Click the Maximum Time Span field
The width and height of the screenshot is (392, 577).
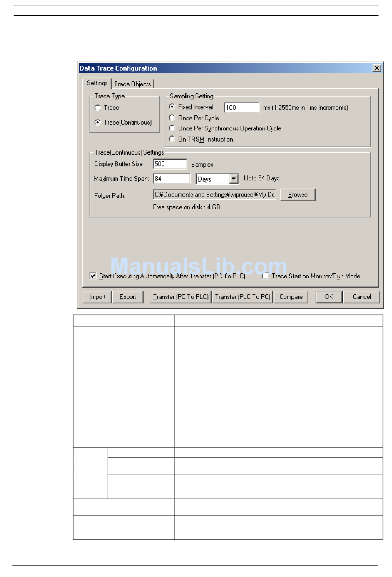172,178
